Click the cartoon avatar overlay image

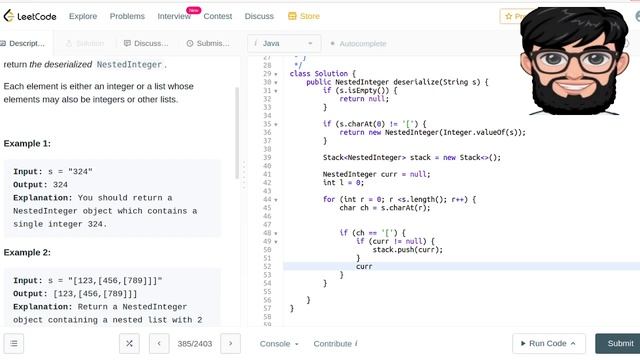point(574,61)
